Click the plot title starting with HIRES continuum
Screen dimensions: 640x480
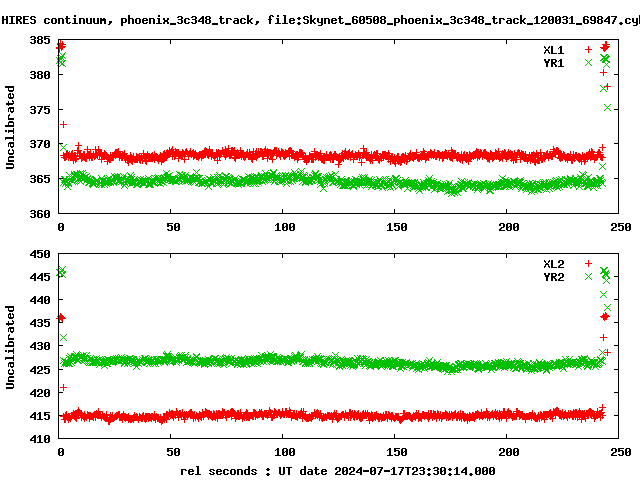320,20
